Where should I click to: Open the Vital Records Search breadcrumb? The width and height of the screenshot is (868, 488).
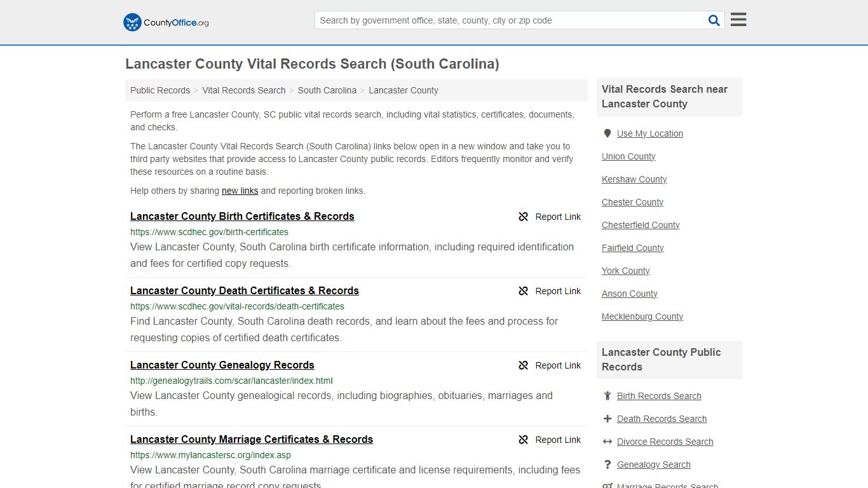click(x=244, y=90)
